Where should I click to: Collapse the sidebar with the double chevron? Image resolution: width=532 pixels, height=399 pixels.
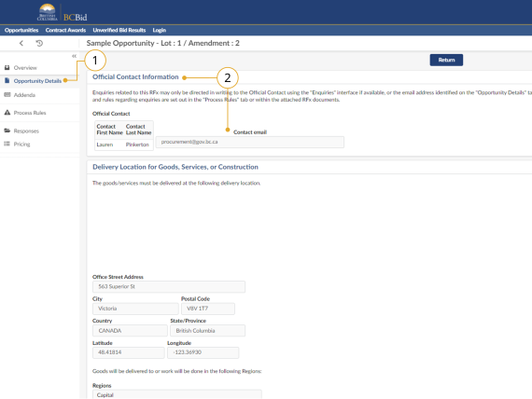74,56
